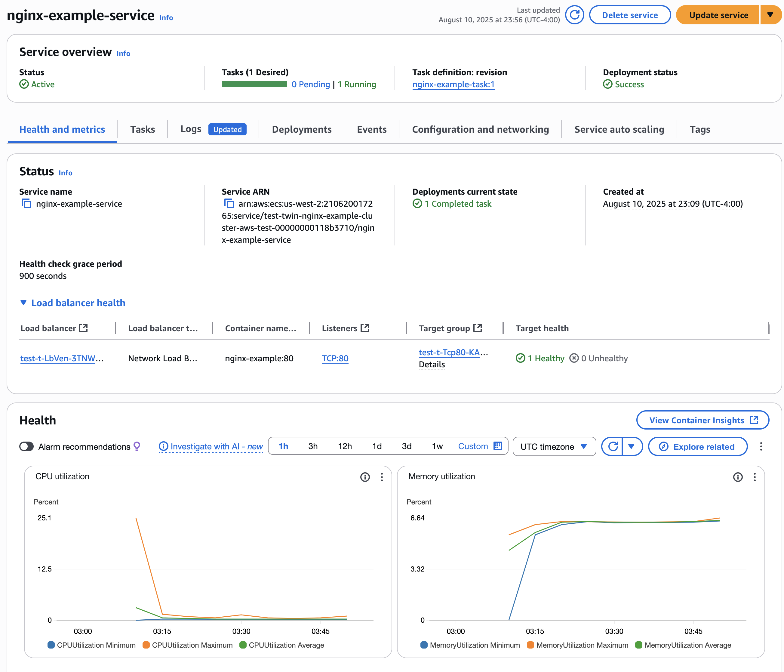The width and height of the screenshot is (784, 672).
Task: Toggle CPUUtilization Maximum legend swatch
Action: coord(146,645)
